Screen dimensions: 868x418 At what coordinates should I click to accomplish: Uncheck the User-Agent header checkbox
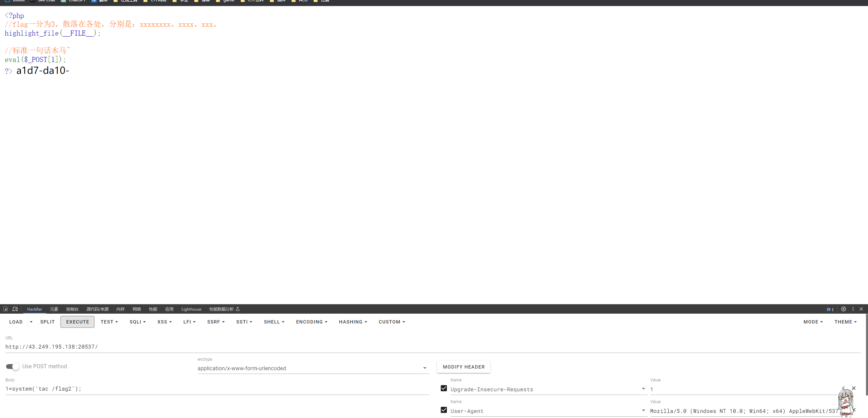click(x=443, y=410)
